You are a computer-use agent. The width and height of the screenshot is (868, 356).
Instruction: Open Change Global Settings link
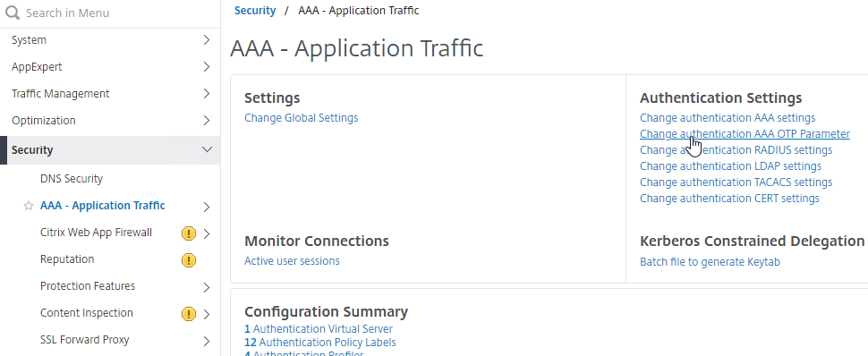tap(302, 118)
